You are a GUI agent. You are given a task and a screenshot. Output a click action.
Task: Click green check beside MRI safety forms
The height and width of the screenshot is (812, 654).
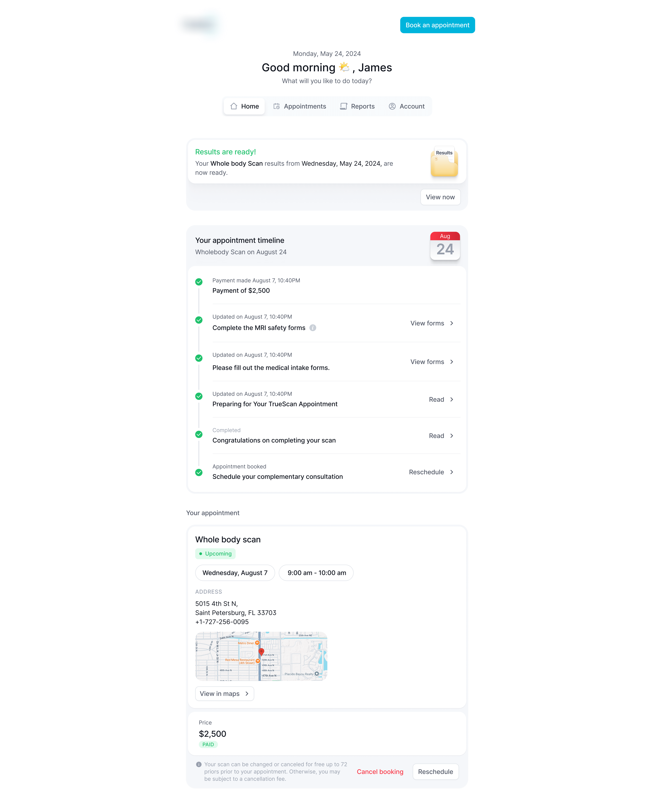coord(199,320)
